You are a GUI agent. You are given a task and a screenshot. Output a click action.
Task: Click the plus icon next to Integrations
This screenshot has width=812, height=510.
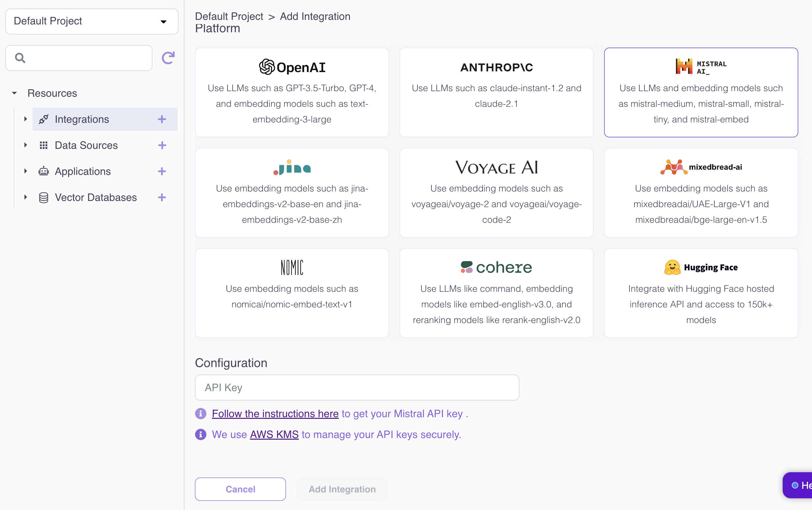click(162, 119)
